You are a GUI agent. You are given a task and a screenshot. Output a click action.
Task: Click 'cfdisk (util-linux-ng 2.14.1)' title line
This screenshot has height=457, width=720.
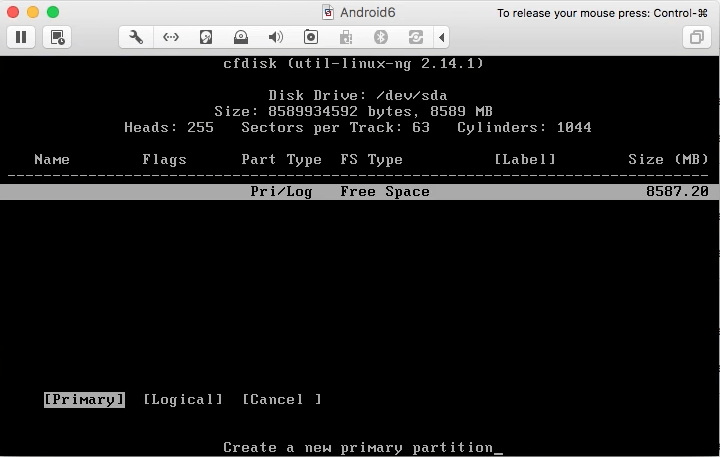pyautogui.click(x=354, y=63)
